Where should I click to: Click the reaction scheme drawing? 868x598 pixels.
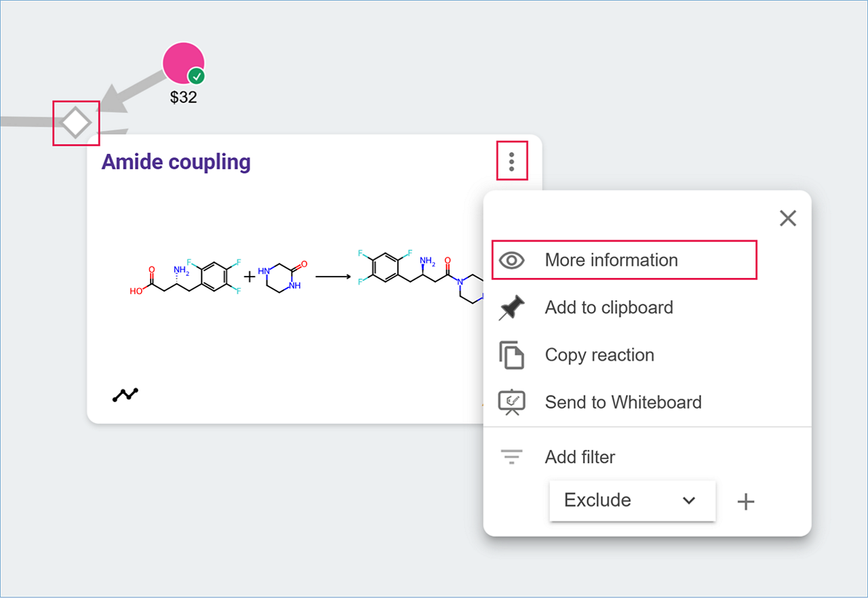pos(305,275)
